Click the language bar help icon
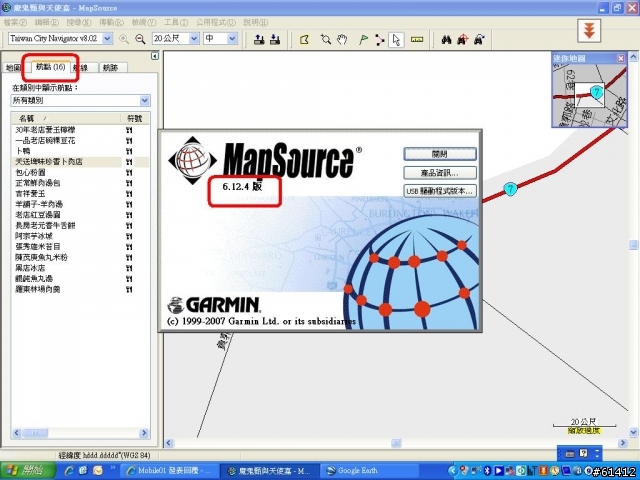The width and height of the screenshot is (640, 480). [x=584, y=453]
